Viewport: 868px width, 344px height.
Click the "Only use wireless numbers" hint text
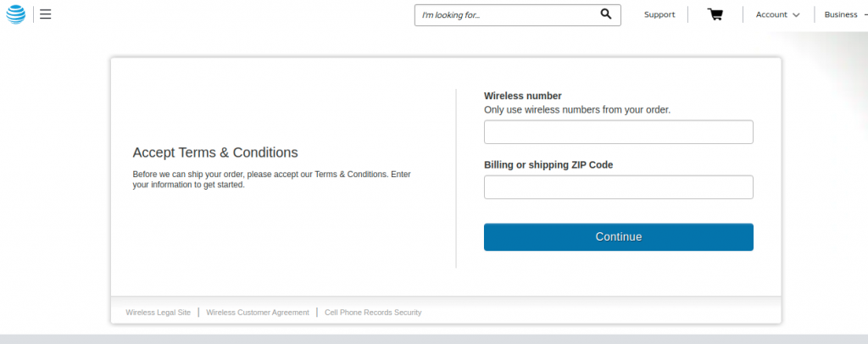[x=576, y=109]
